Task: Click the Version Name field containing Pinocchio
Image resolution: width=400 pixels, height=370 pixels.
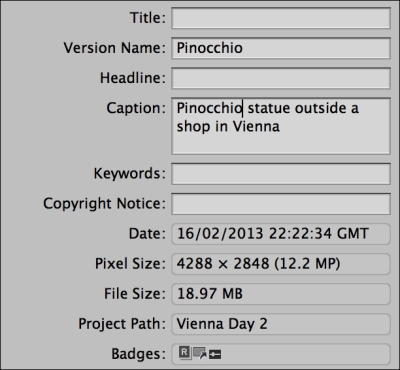Action: [x=281, y=48]
